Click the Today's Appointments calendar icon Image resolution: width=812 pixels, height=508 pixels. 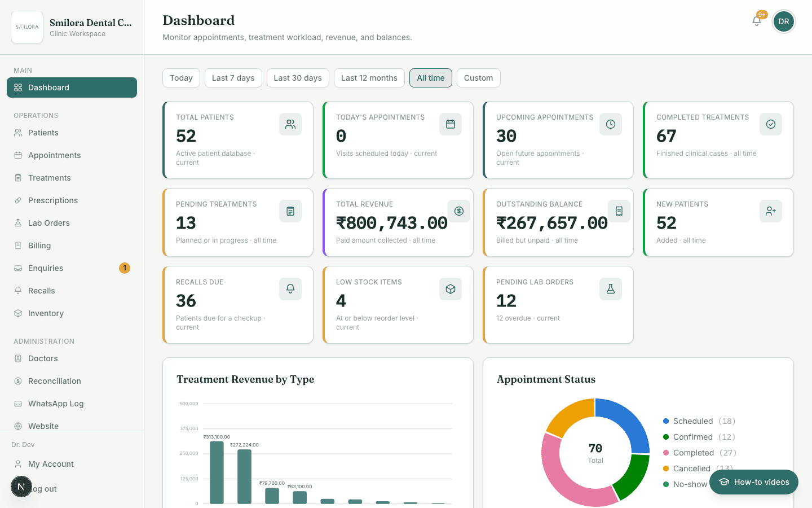(x=451, y=124)
